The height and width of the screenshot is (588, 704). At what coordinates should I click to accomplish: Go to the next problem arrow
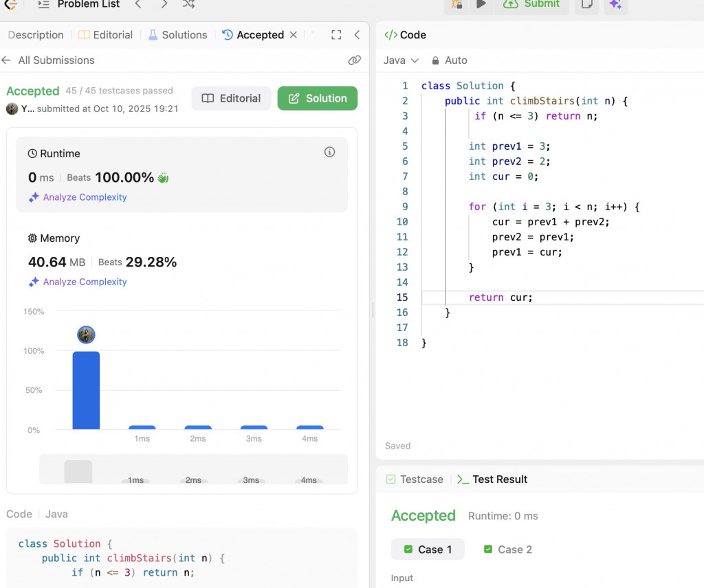pyautogui.click(x=164, y=4)
